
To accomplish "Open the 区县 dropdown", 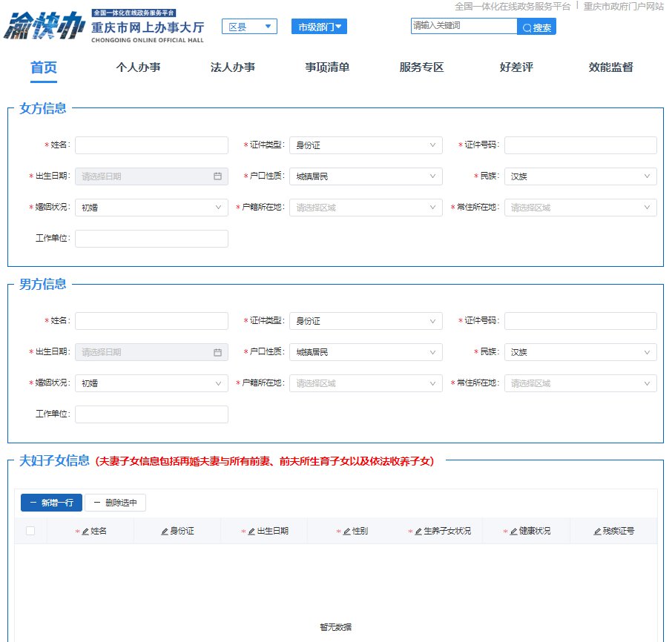I will [x=248, y=27].
